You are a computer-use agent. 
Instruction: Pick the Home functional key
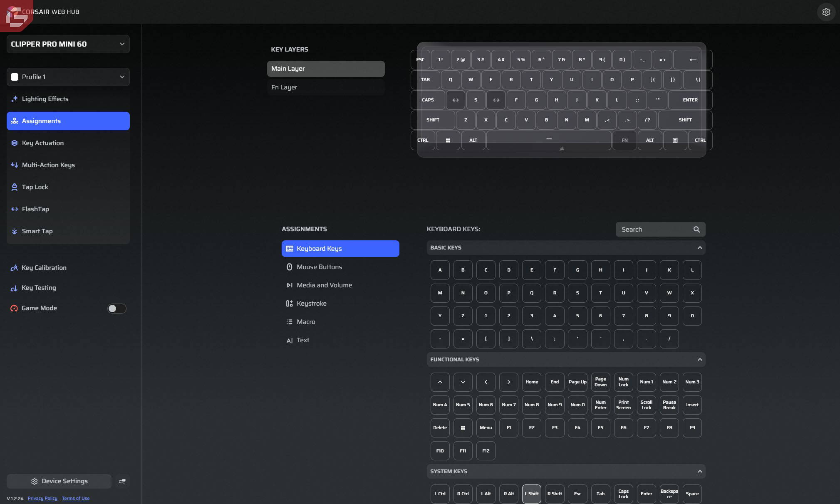click(x=532, y=382)
